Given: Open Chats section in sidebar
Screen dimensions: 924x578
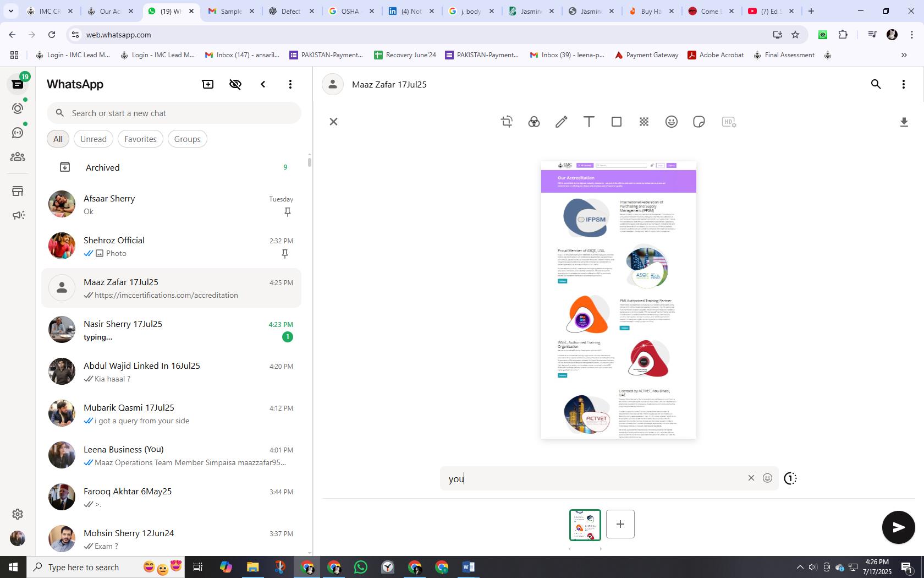Looking at the screenshot, I should [18, 84].
